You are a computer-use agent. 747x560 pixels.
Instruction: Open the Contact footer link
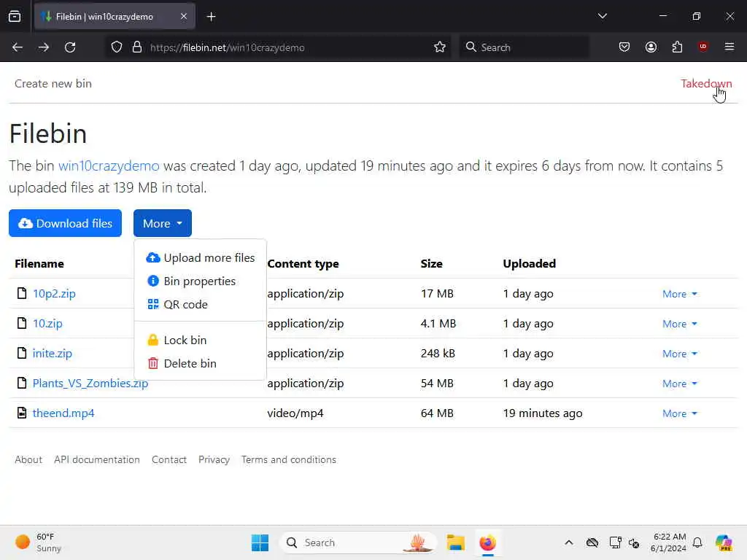pos(169,459)
